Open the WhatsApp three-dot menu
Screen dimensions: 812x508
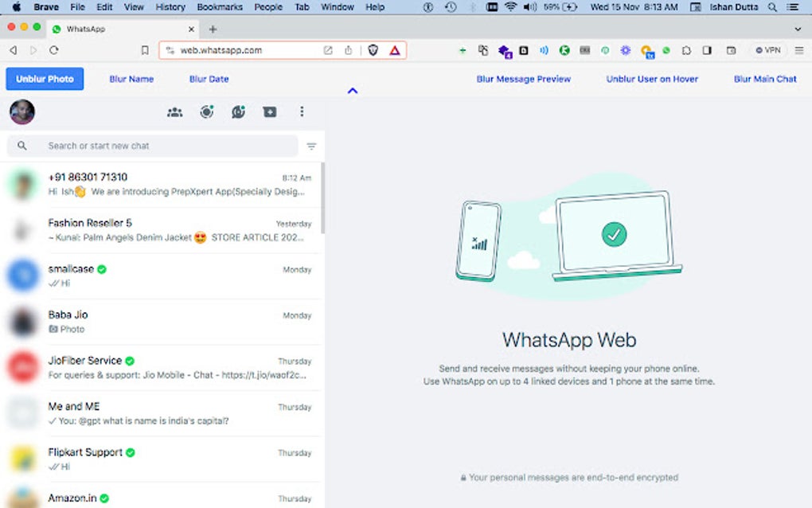tap(302, 111)
